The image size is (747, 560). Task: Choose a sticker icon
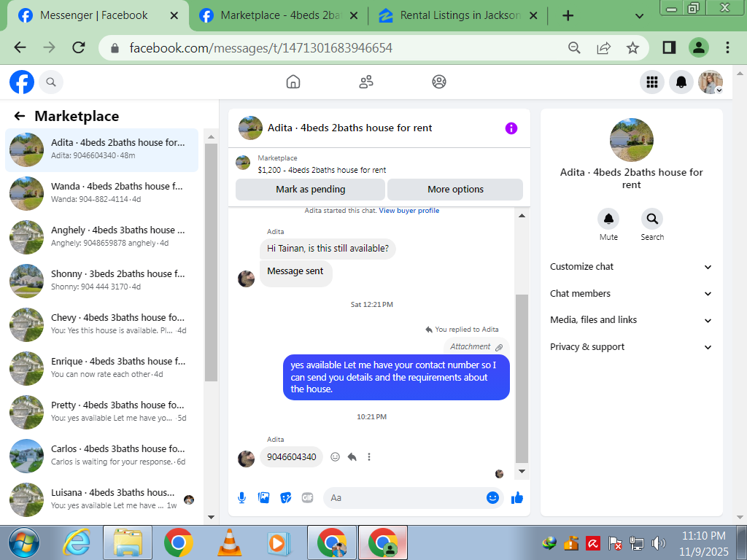[x=285, y=498]
